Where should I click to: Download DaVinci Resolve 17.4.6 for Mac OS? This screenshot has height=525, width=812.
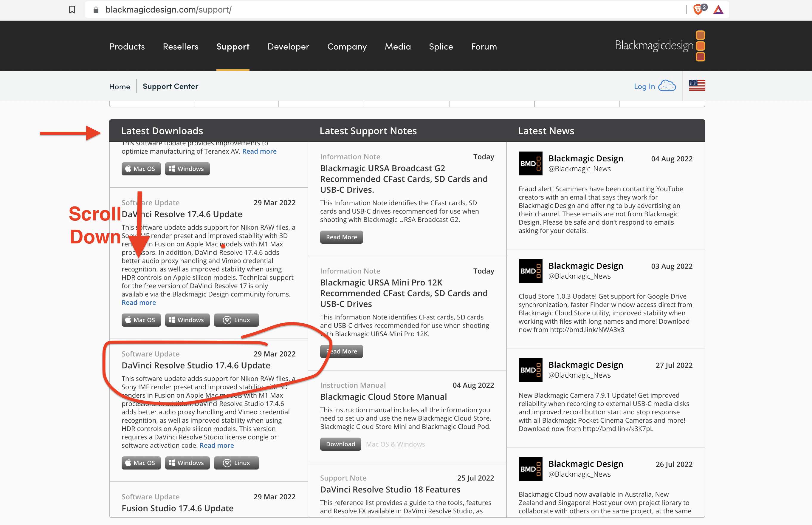coord(141,320)
